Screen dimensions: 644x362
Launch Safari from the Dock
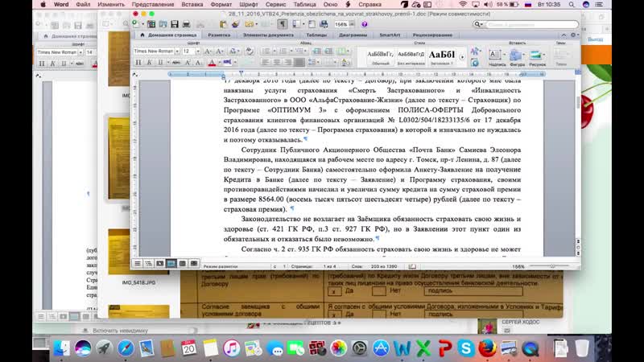coord(126,348)
